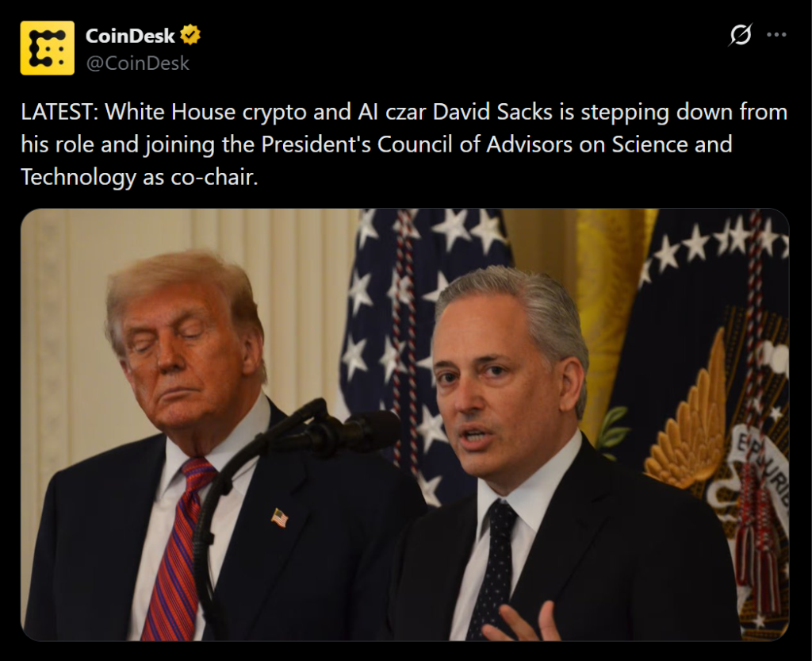The width and height of the screenshot is (812, 661).
Task: Open the CoinDesk profile avatar
Action: pos(47,48)
